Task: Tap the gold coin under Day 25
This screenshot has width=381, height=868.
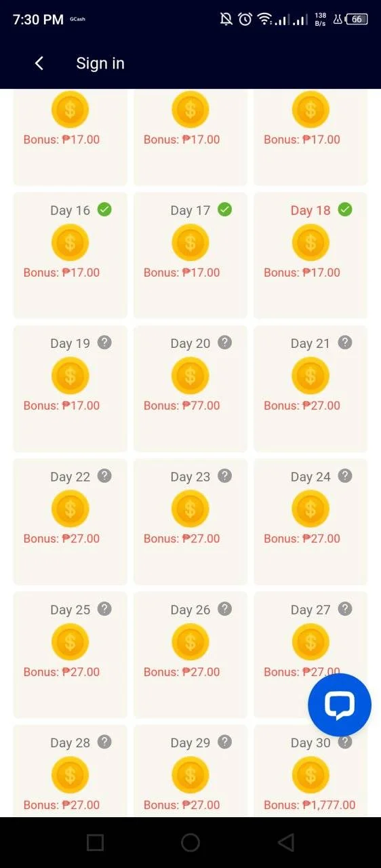Action: (70, 642)
